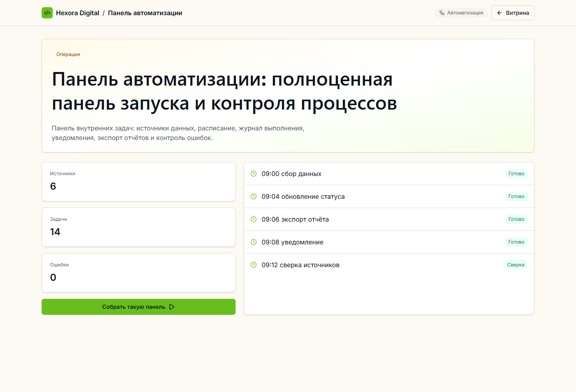
Task: Click the Источники label text
Action: pyautogui.click(x=62, y=174)
